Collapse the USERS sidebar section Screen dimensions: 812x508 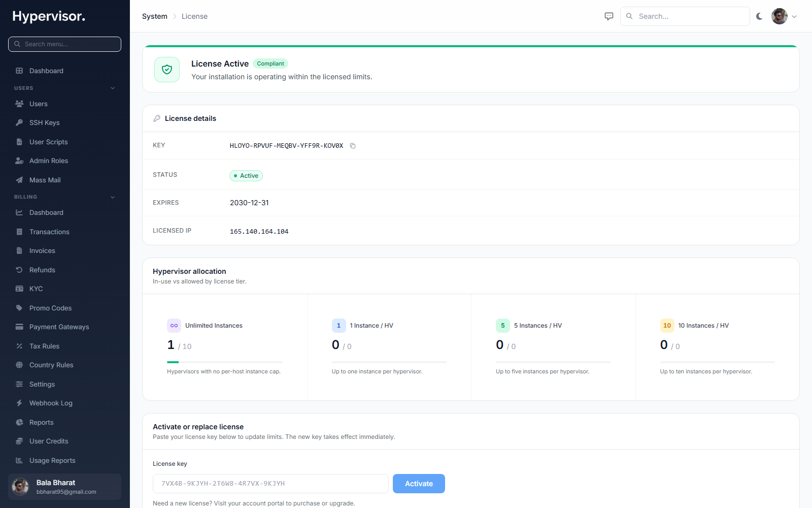(113, 88)
